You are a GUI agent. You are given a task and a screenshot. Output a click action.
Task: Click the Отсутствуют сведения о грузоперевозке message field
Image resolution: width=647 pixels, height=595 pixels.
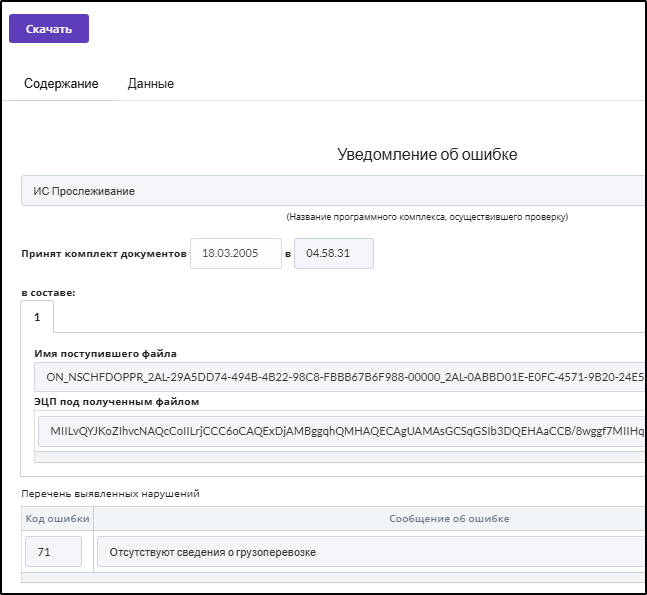[x=371, y=552]
